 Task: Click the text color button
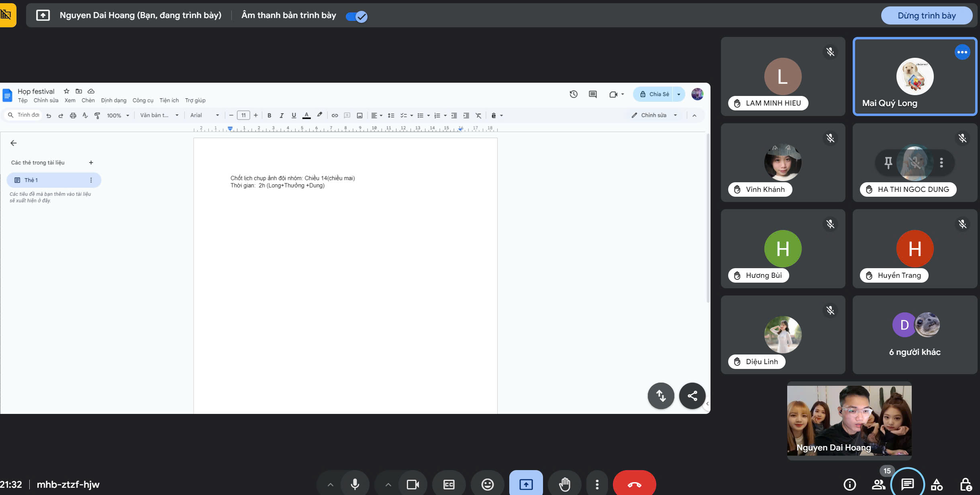pyautogui.click(x=306, y=115)
